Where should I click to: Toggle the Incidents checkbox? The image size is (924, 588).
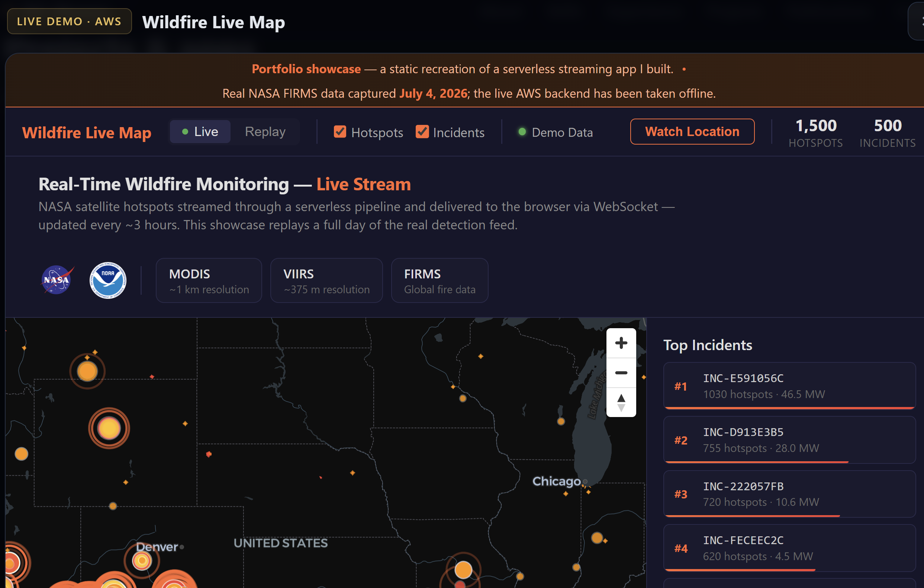422,132
